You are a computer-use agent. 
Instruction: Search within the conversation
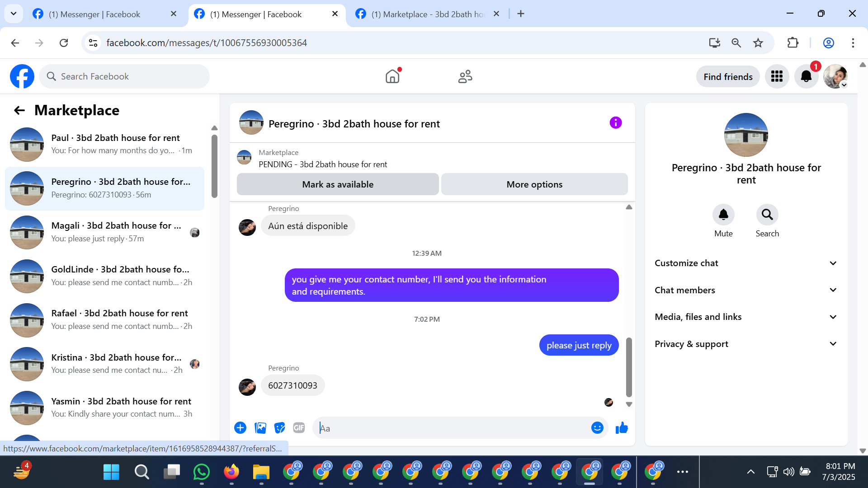pos(767,215)
